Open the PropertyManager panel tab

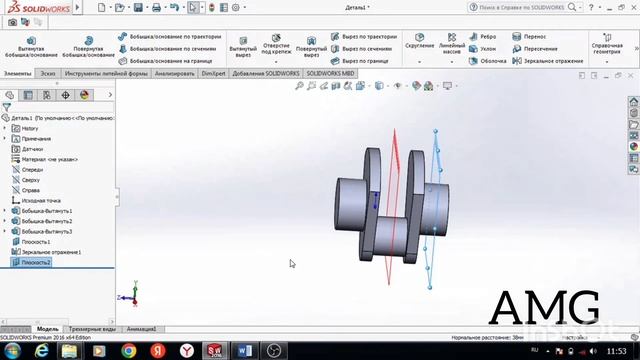coord(28,96)
